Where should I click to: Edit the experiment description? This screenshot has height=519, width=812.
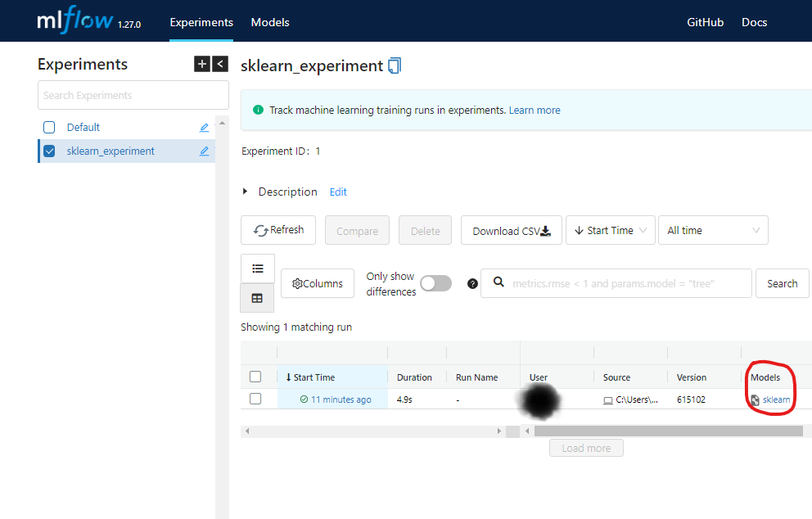click(x=338, y=192)
